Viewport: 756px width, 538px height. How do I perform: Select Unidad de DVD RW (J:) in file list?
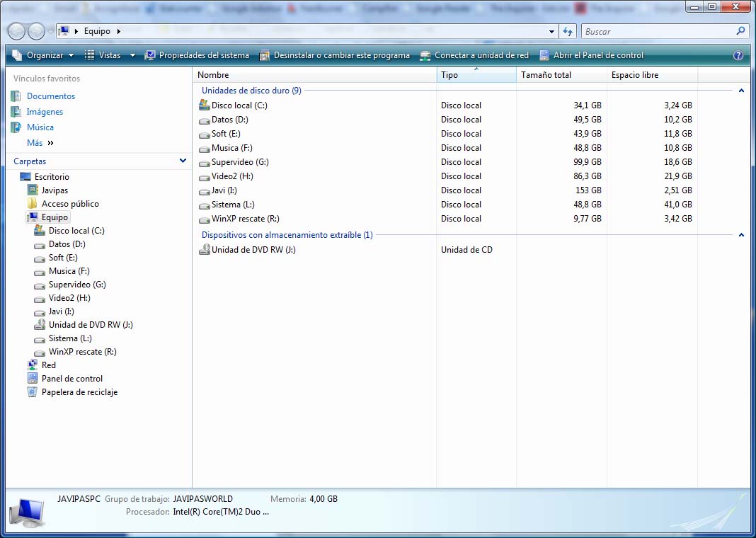click(x=253, y=250)
